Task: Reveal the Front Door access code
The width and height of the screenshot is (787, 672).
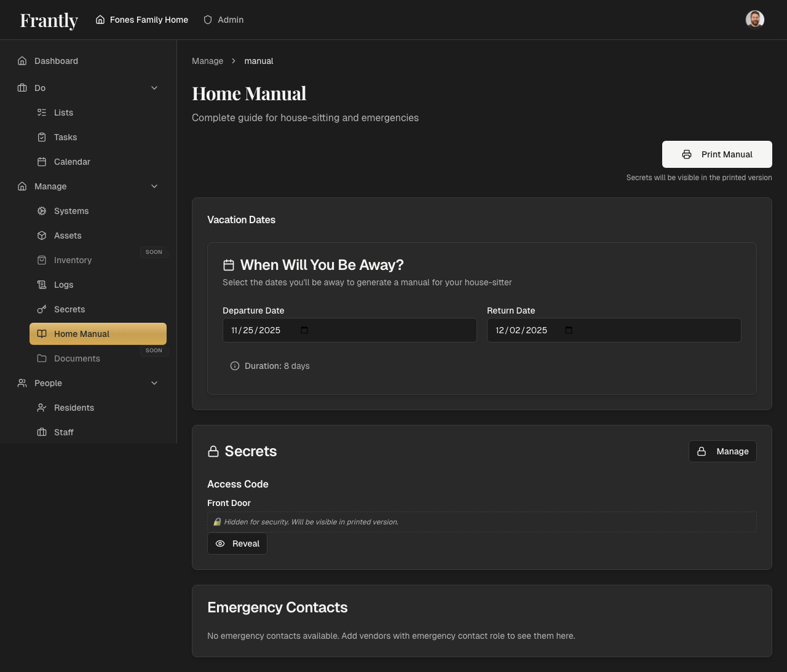Action: 237,544
